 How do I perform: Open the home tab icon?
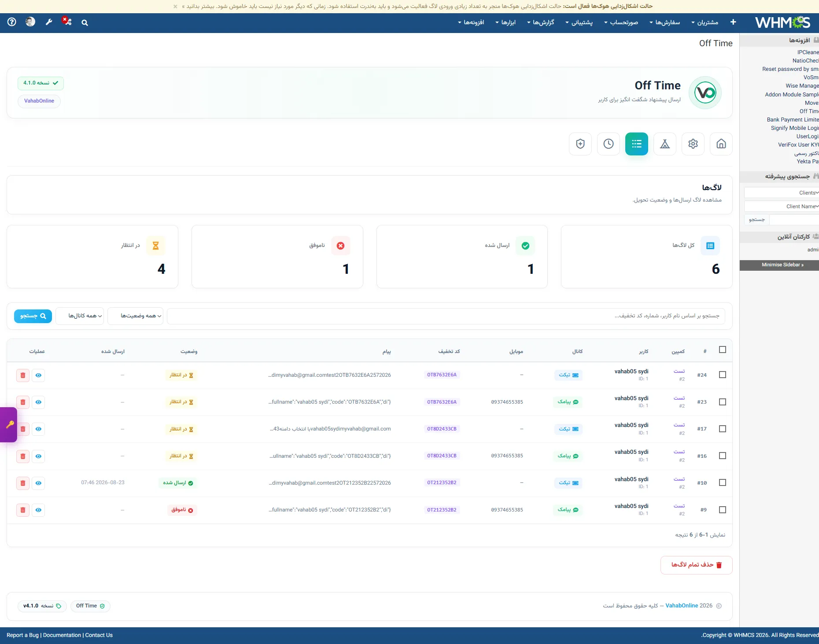tap(721, 144)
